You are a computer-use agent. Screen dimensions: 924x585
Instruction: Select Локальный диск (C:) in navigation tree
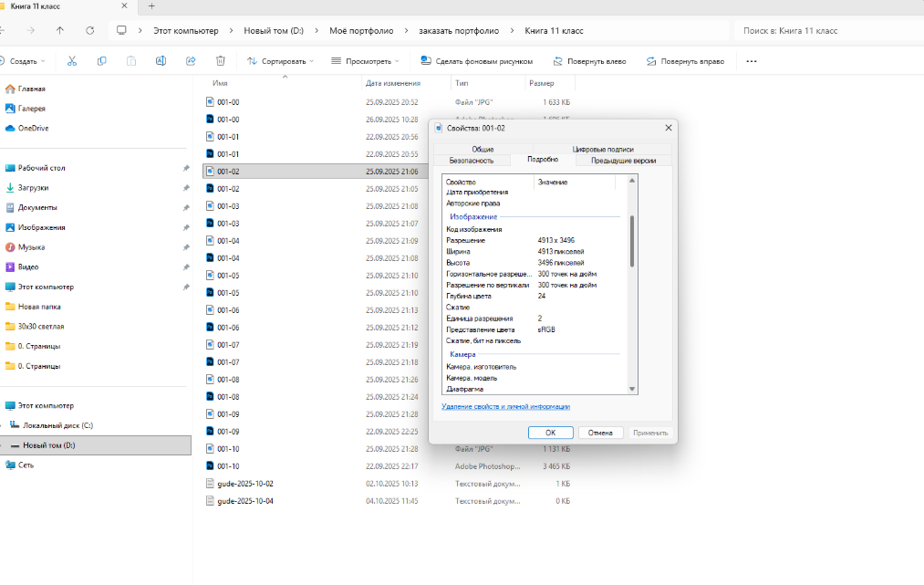(x=57, y=425)
